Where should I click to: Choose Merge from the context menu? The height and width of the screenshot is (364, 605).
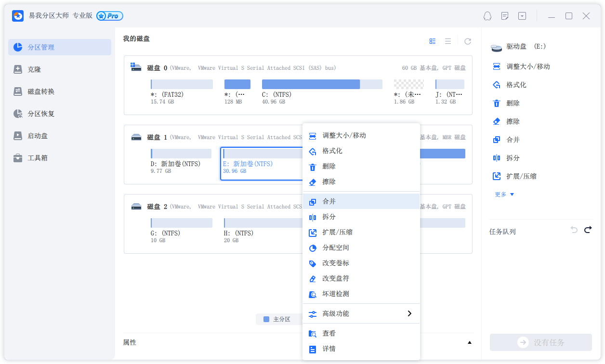(x=361, y=201)
